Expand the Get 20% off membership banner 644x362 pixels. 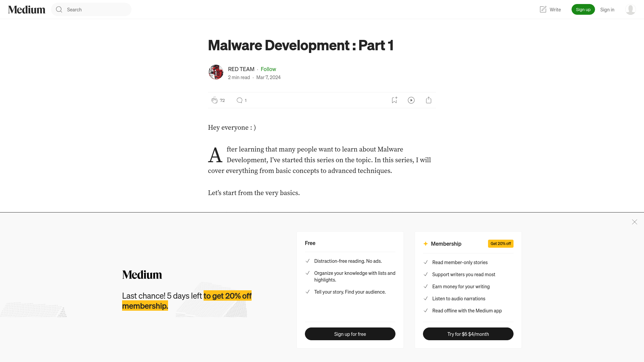501,244
